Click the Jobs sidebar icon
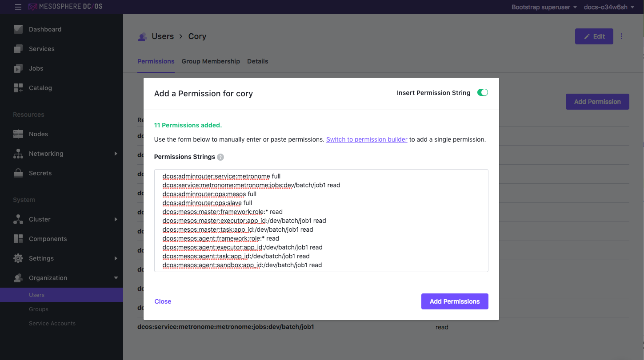The width and height of the screenshot is (644, 360). click(18, 68)
